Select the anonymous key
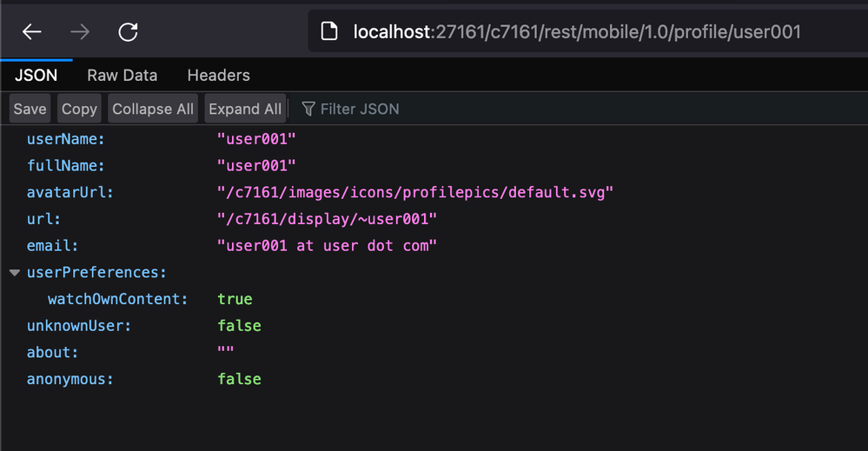Image resolution: width=868 pixels, height=451 pixels. 70,379
